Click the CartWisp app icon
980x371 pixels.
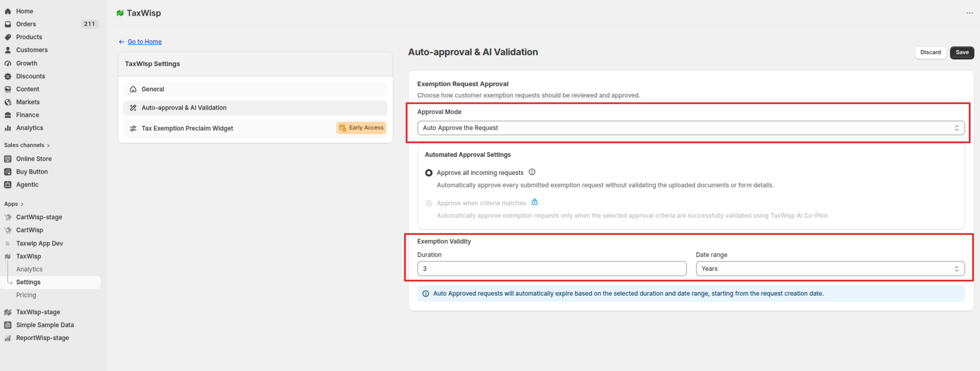pyautogui.click(x=7, y=230)
